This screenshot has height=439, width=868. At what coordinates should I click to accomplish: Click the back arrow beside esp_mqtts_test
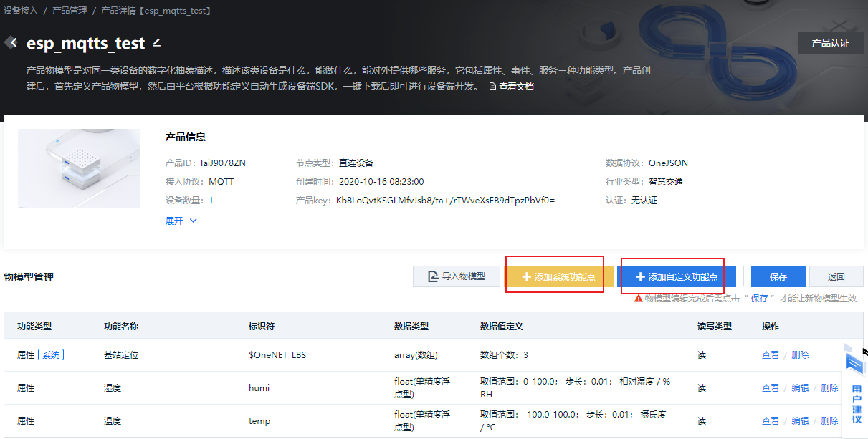tap(11, 42)
